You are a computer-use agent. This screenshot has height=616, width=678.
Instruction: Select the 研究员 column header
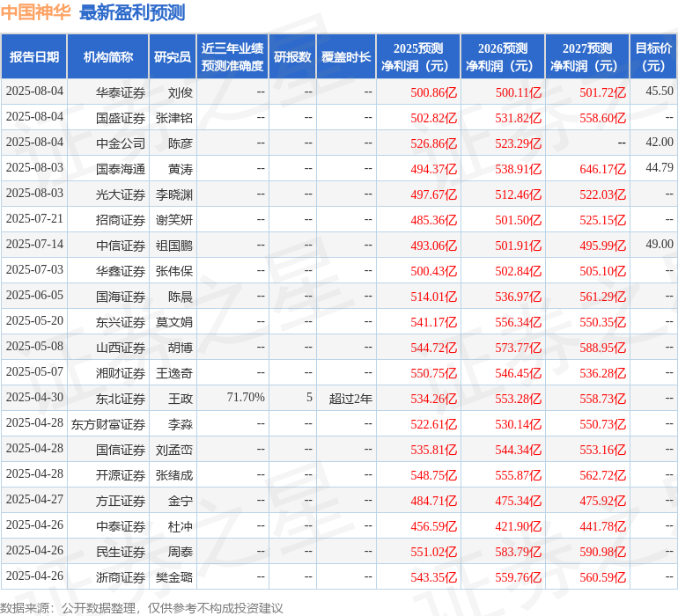(x=173, y=56)
